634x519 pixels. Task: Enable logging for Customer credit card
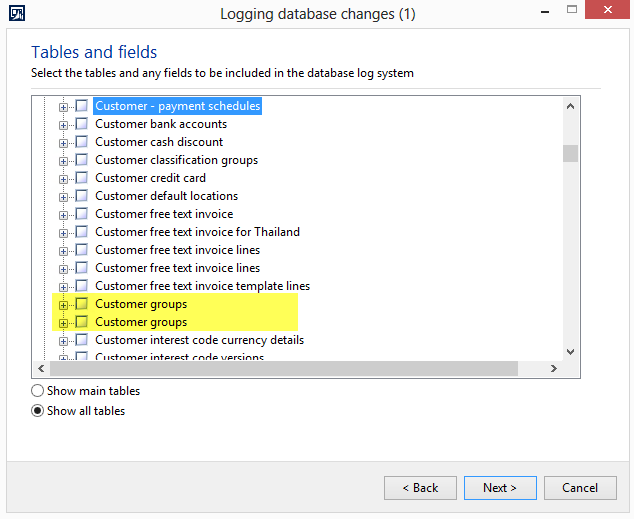(82, 178)
